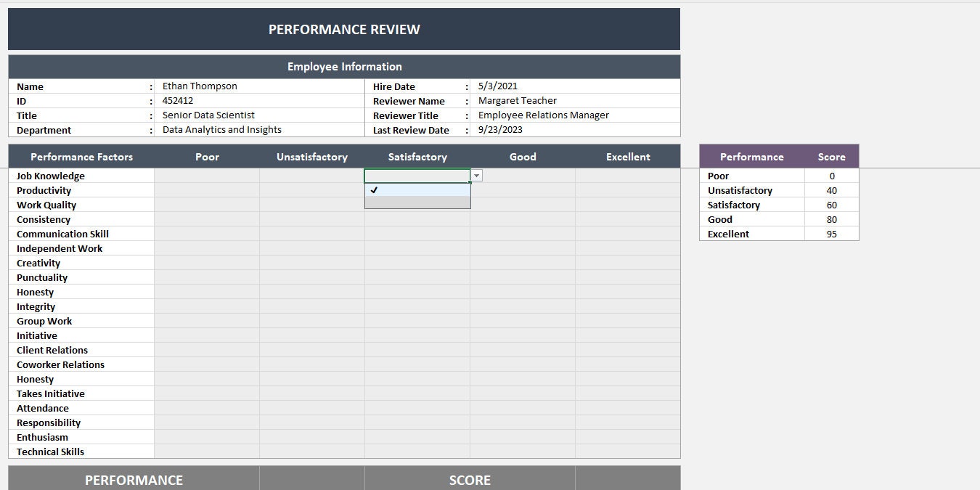Select the Excellent cell for Technical Skills
The height and width of the screenshot is (490, 980).
click(x=628, y=452)
